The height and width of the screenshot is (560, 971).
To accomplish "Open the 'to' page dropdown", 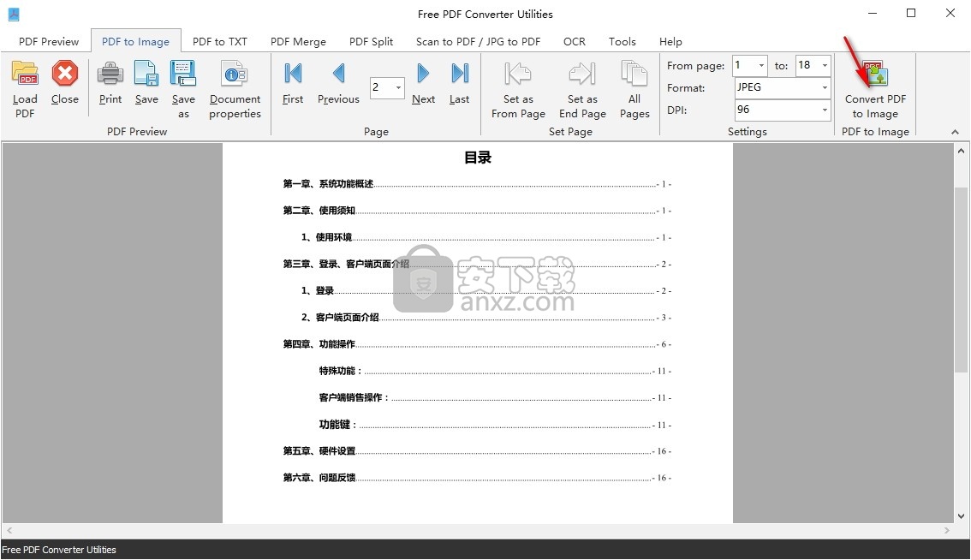I will [x=825, y=65].
